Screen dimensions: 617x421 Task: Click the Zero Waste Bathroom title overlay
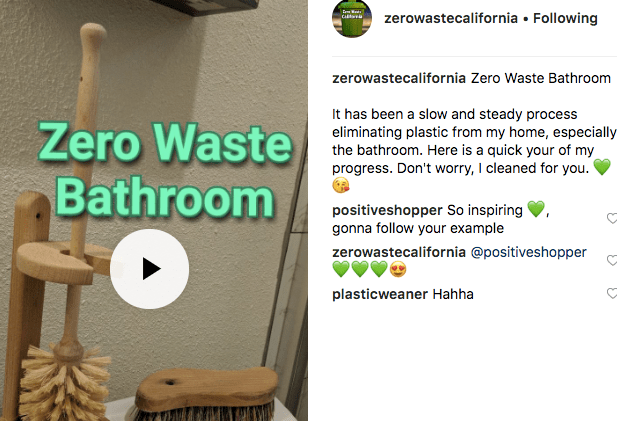coord(165,170)
